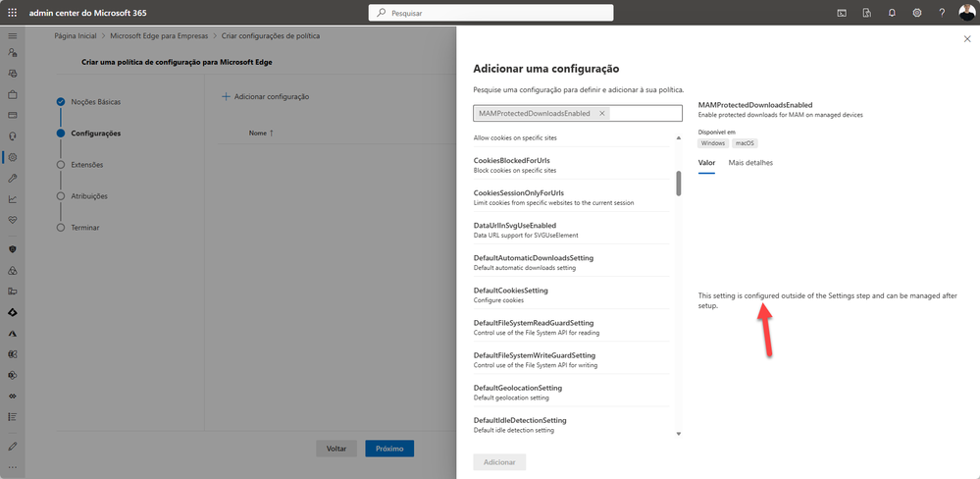The image size is (980, 479).
Task: Select DataUrlInSvgUseEnabled setting
Action: pos(571,230)
